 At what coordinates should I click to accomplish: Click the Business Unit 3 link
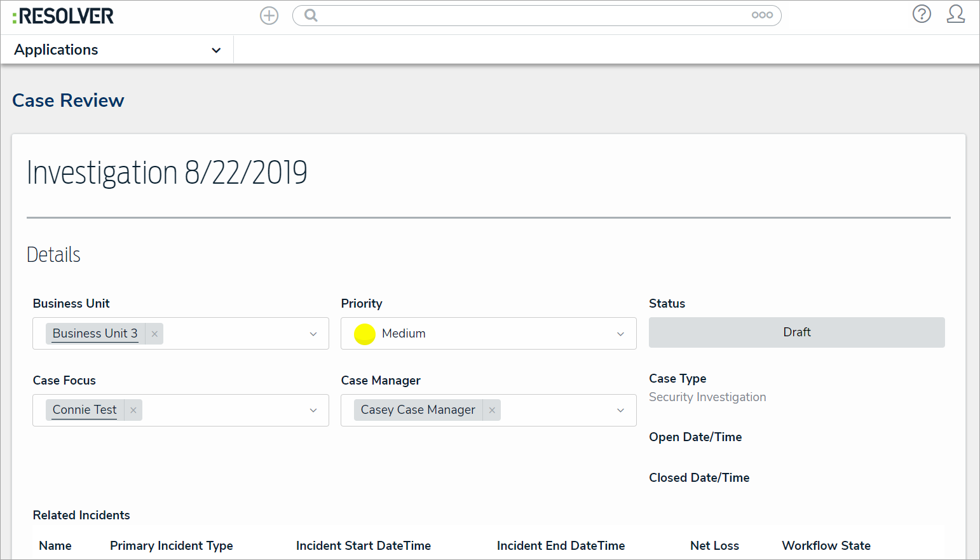(95, 334)
